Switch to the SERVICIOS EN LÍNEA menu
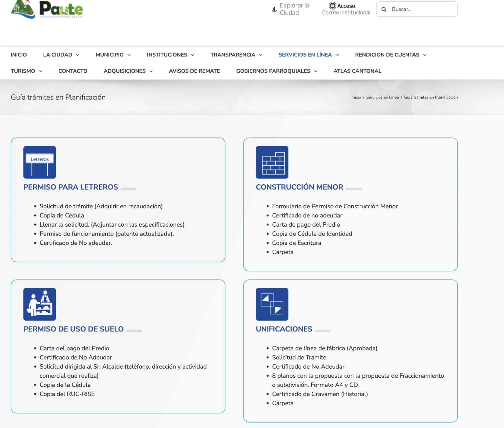504x428 pixels. click(x=308, y=55)
